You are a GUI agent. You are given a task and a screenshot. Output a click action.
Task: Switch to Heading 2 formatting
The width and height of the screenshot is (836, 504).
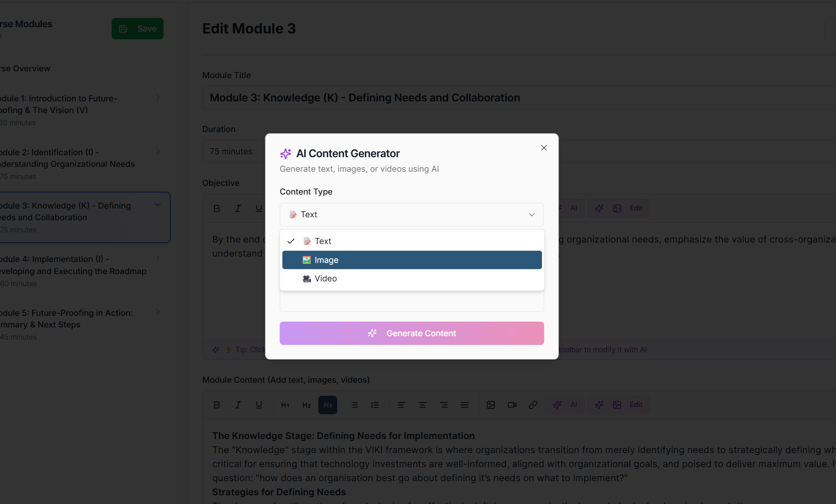pyautogui.click(x=306, y=405)
